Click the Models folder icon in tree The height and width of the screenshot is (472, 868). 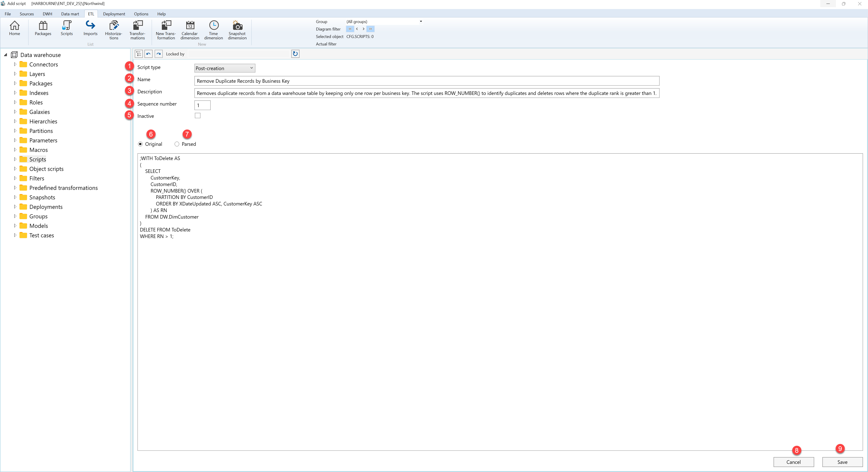(x=23, y=226)
